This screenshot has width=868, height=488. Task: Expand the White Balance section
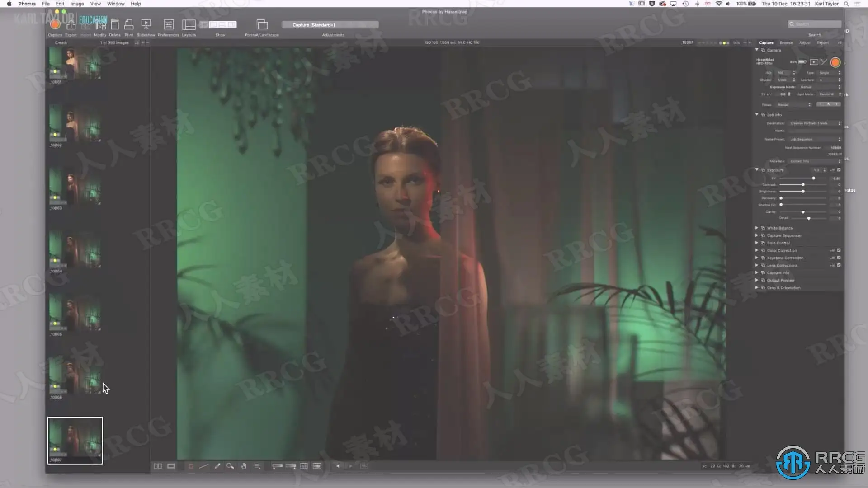[756, 228]
